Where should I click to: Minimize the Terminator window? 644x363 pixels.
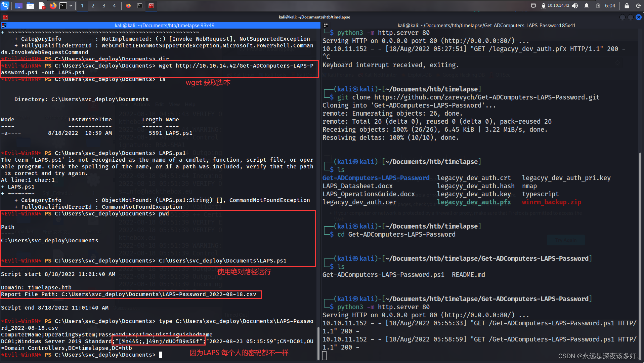(622, 17)
